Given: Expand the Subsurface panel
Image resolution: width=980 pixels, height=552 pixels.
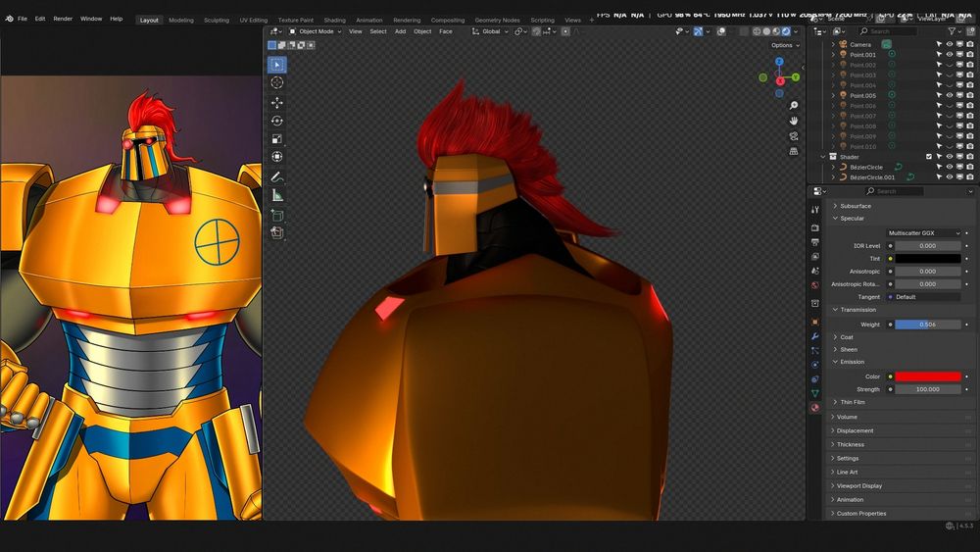Looking at the screenshot, I should tap(855, 206).
